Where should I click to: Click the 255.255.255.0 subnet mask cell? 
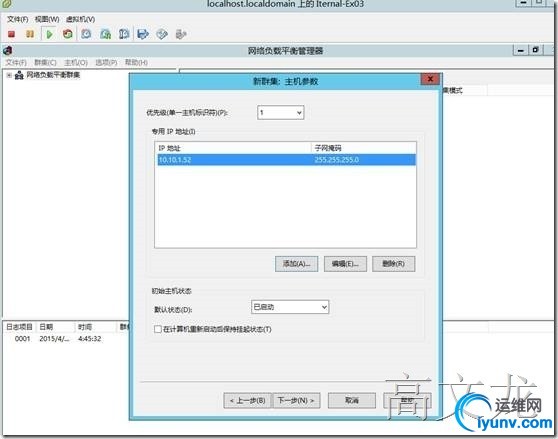point(336,160)
